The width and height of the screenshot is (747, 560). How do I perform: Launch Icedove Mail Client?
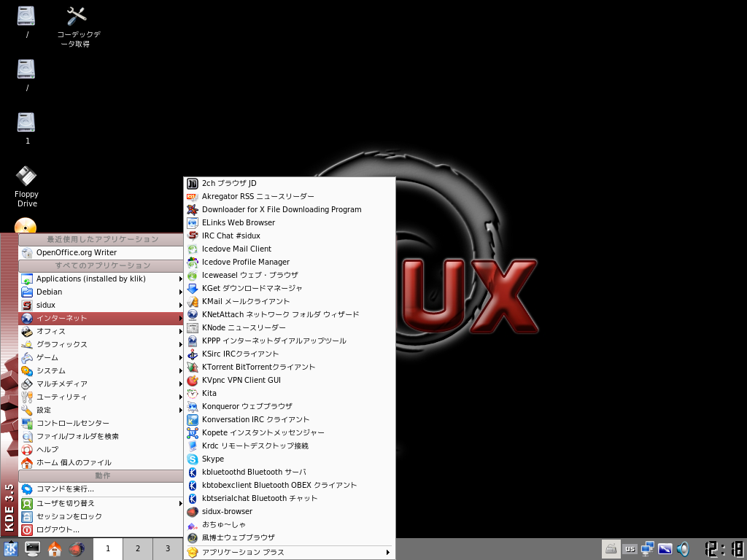click(x=289, y=249)
